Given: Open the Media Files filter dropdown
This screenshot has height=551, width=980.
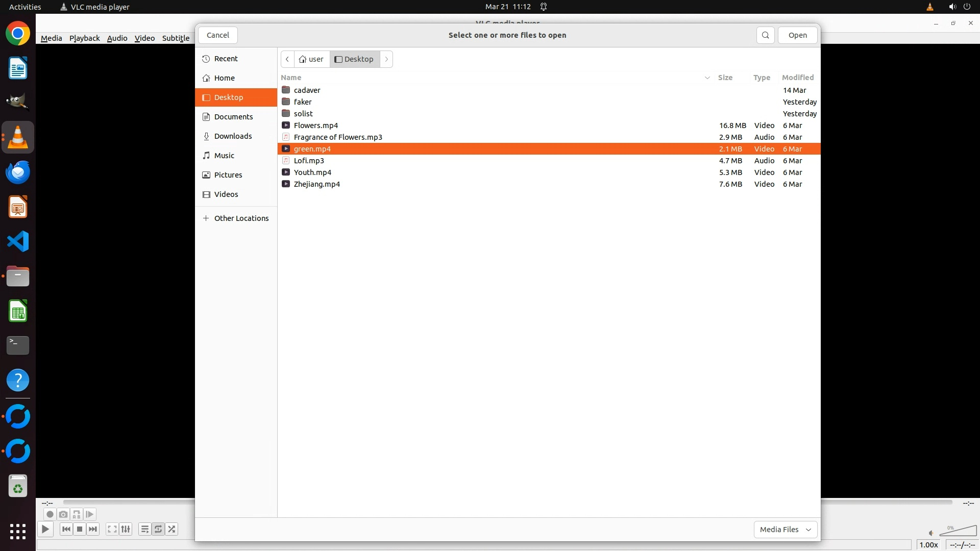Looking at the screenshot, I should 785,530.
